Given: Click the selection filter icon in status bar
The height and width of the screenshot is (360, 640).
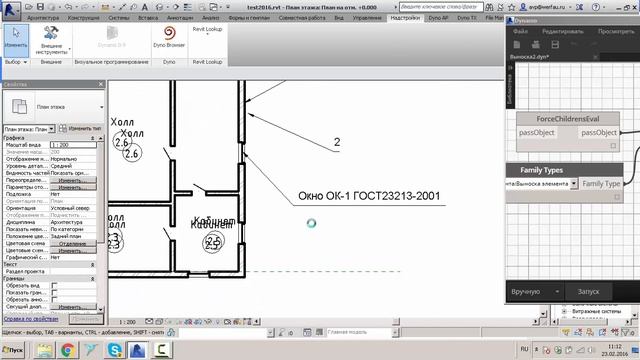Looking at the screenshot, I should (x=627, y=332).
